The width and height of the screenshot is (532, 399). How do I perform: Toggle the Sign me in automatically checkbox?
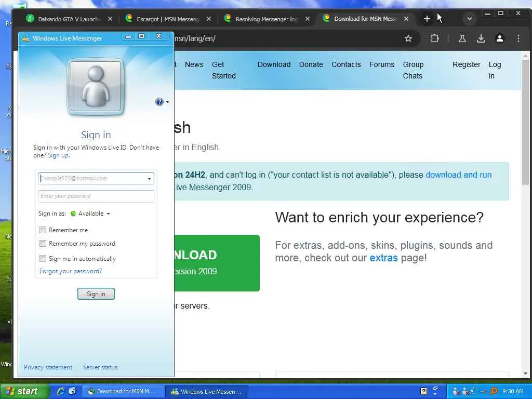click(43, 259)
